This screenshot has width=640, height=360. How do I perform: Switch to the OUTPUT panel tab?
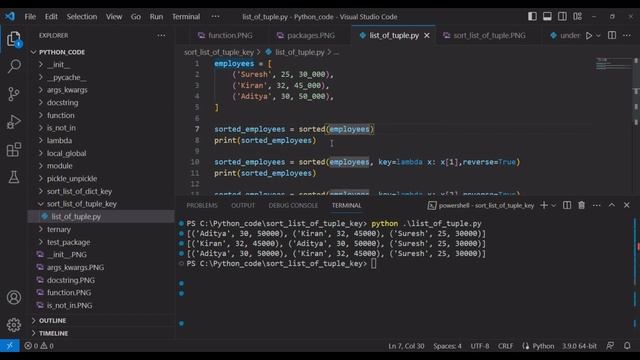[x=243, y=205]
